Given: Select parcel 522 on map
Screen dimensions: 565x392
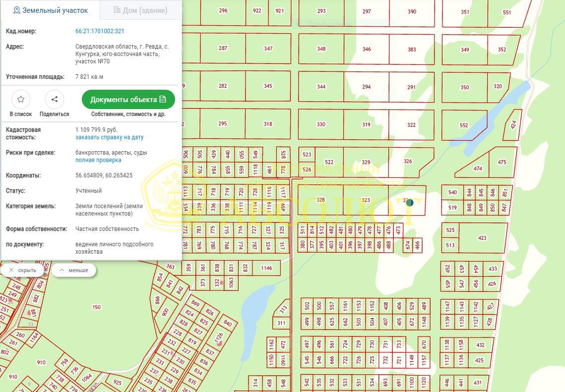Looking at the screenshot, I should coord(329,163).
